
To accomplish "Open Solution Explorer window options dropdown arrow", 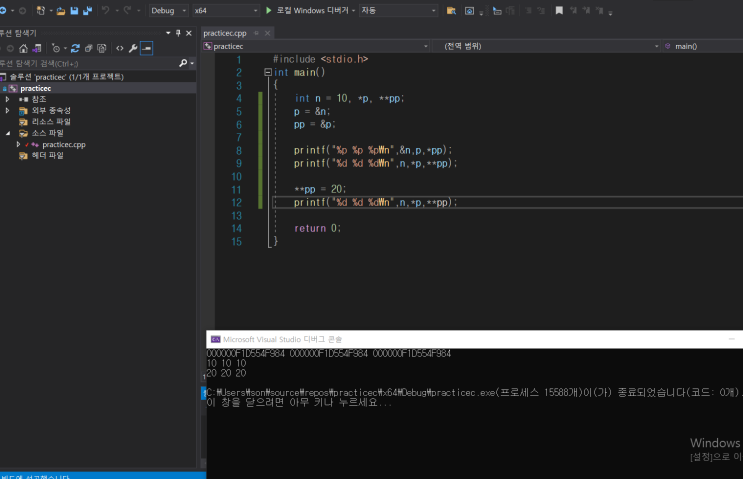I will (x=168, y=33).
